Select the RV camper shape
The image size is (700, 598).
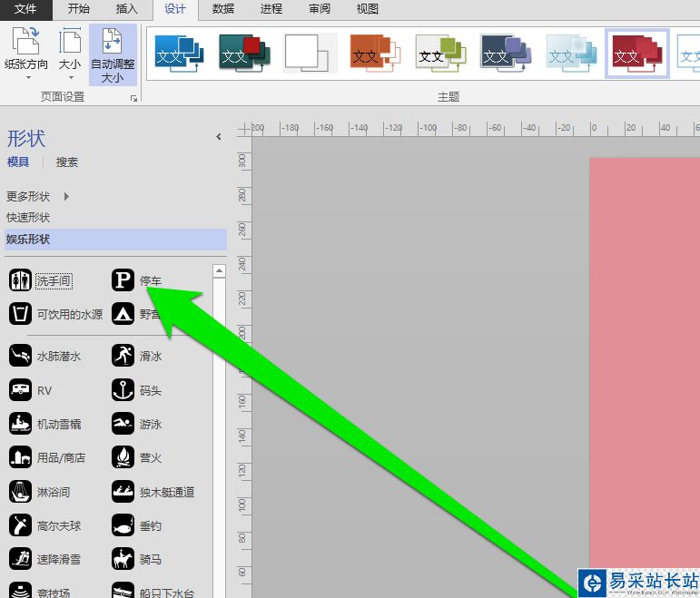30,390
